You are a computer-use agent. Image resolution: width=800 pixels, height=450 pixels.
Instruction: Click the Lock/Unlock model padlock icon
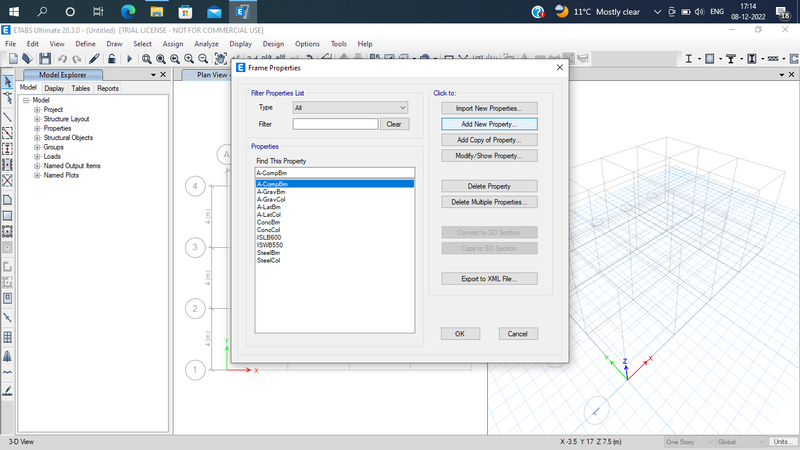coord(111,59)
